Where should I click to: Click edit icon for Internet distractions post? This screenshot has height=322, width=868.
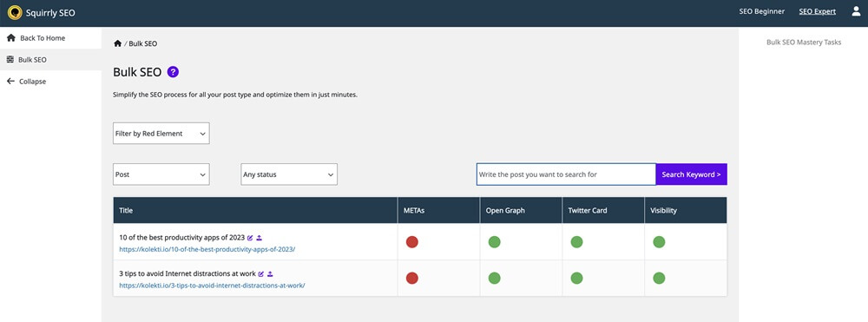click(x=261, y=274)
